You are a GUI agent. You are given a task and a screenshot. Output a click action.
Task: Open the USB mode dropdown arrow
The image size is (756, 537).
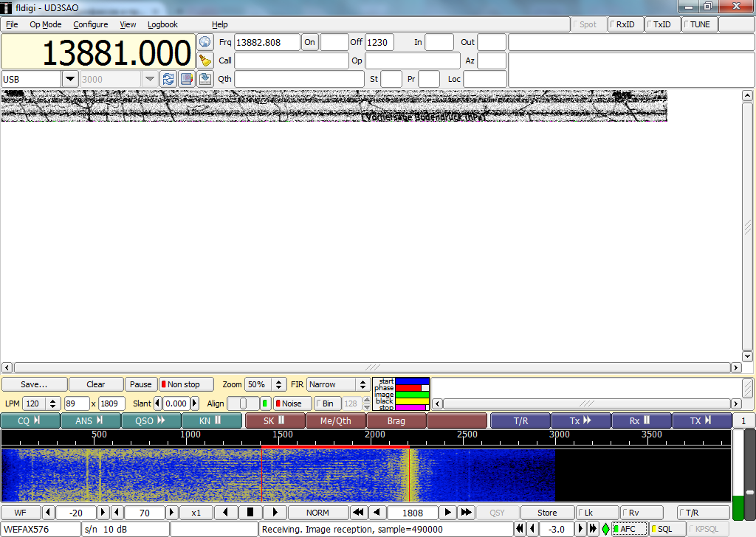70,78
